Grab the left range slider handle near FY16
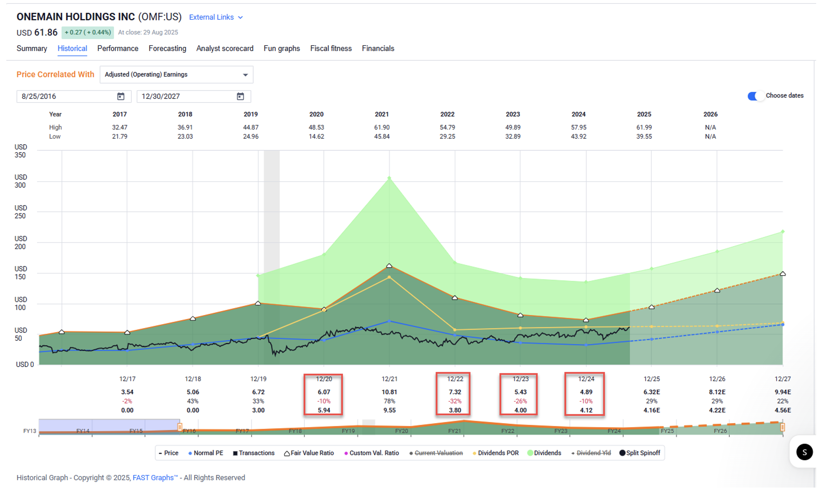 [180, 427]
